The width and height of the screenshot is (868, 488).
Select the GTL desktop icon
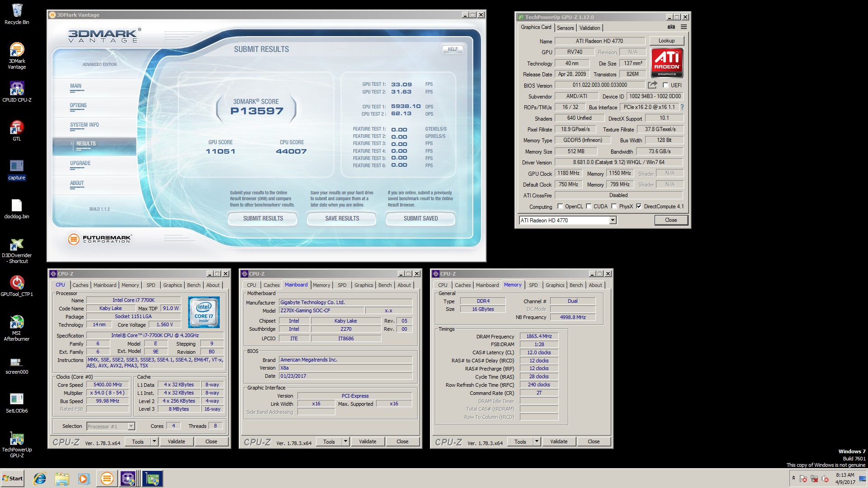17,131
